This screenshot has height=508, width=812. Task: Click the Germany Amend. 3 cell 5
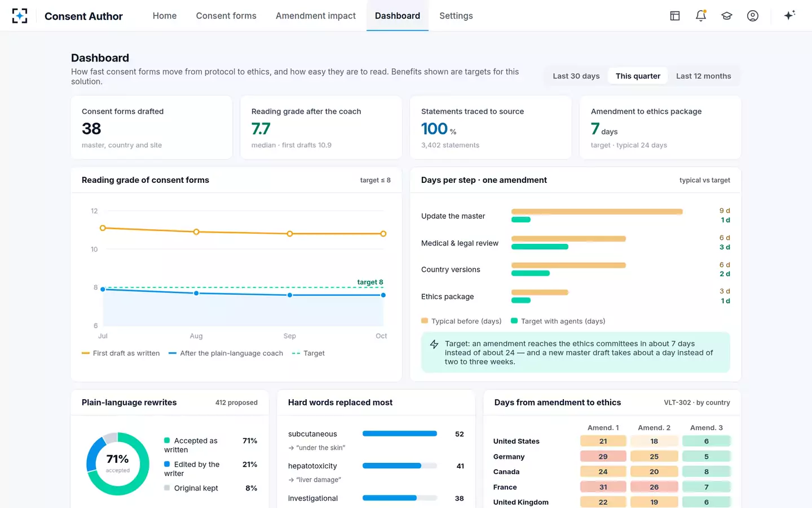(707, 457)
